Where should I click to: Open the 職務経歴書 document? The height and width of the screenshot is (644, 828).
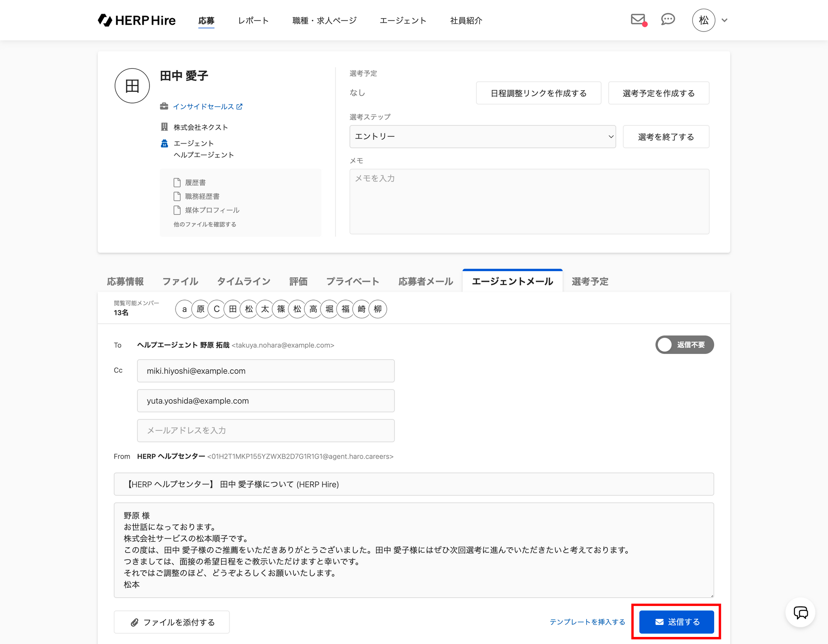click(x=202, y=196)
